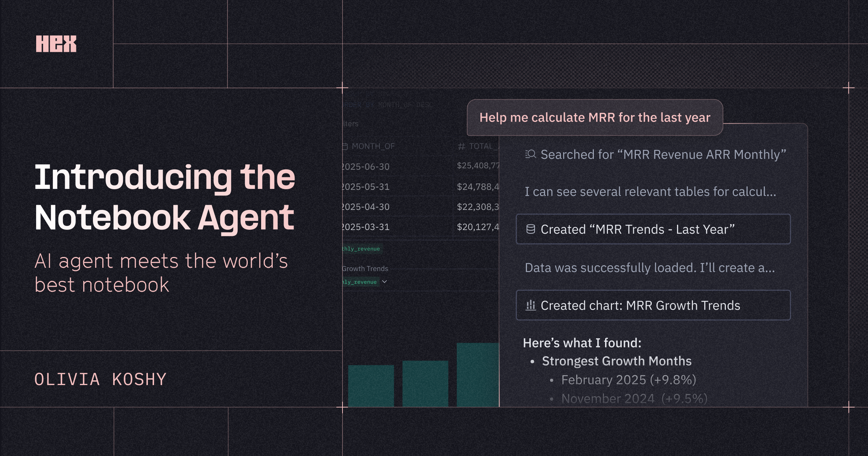This screenshot has width=868, height=456.
Task: Click "Here's what I found:" heading
Action: click(x=582, y=343)
